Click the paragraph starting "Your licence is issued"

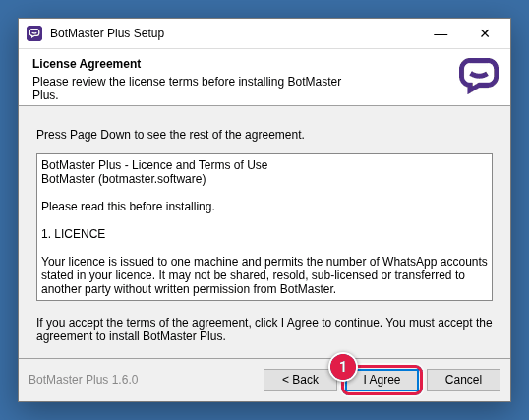tap(264, 275)
